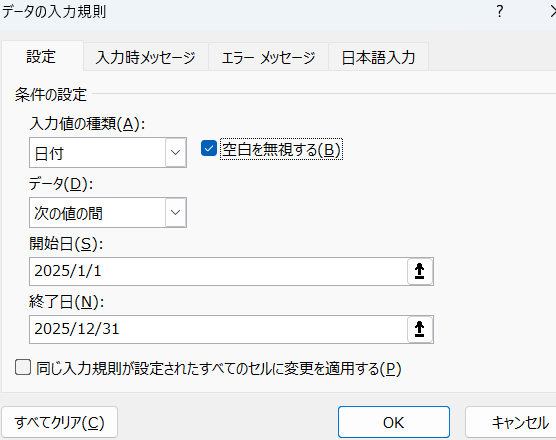Screen dimensions: 556x440
Task: Enable 同じ入力規則 apply-to-all-cells checkbox
Action: (23, 367)
